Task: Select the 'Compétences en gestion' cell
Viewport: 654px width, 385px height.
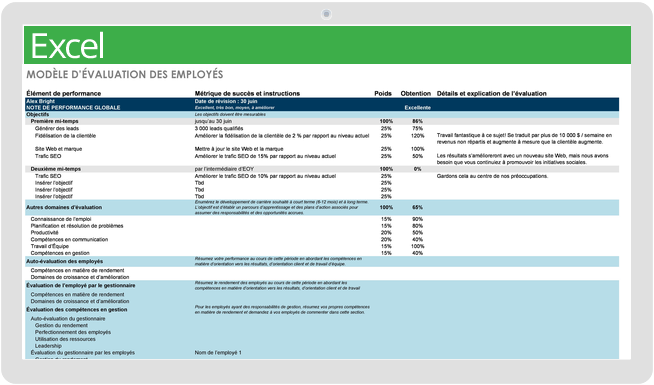Action: 60,253
